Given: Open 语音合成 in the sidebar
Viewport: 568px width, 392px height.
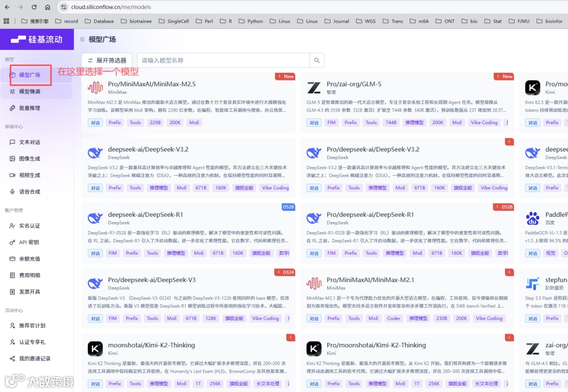Looking at the screenshot, I should coord(36,192).
